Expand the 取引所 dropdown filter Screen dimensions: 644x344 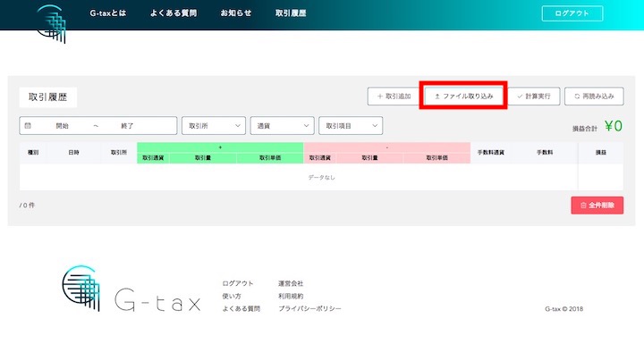click(214, 126)
